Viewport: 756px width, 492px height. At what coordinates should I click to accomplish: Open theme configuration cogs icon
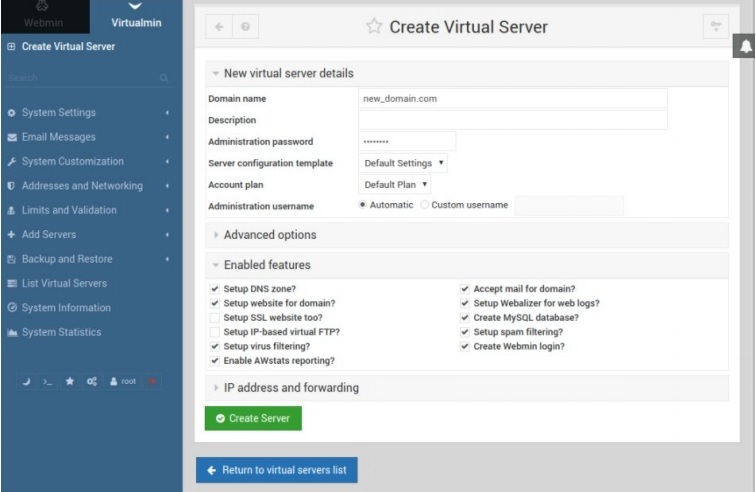pos(92,382)
